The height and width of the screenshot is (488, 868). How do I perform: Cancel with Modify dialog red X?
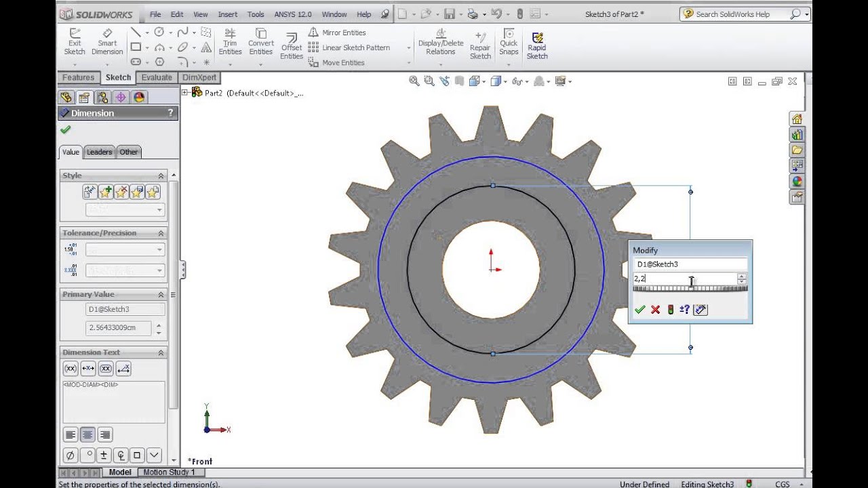[655, 310]
